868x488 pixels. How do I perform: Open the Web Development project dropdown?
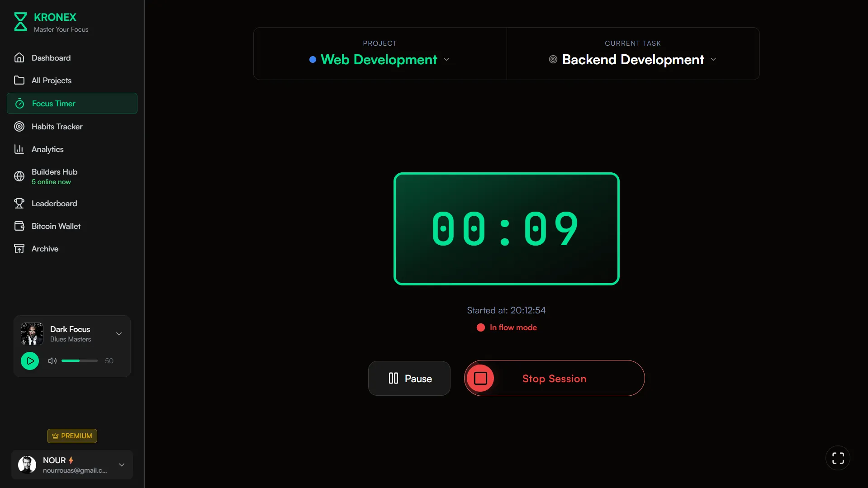click(x=446, y=59)
